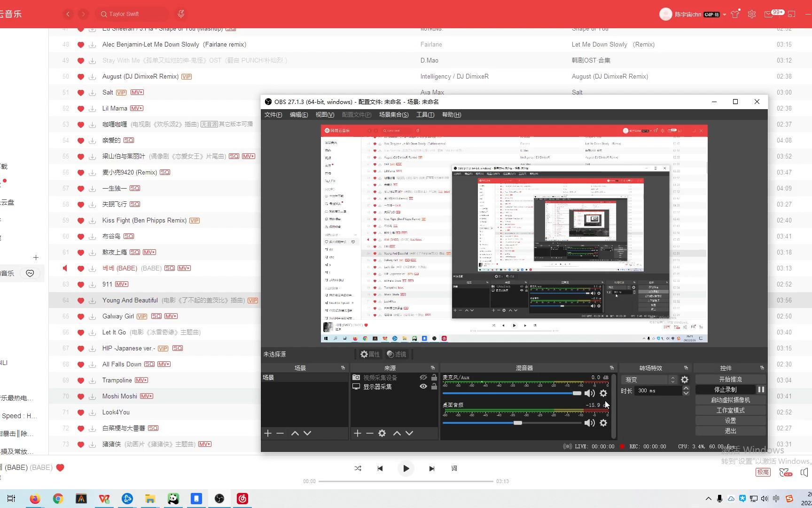Open Firefox from the taskbar
This screenshot has width=812, height=508.
[x=35, y=499]
